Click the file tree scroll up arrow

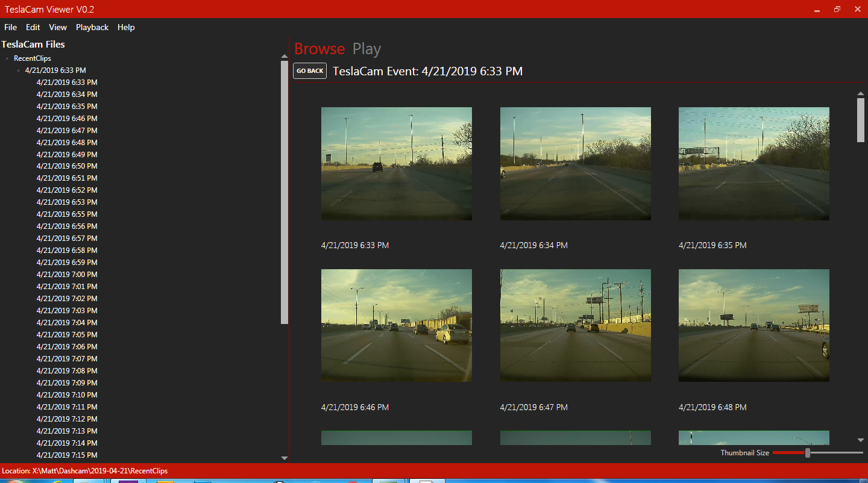pos(285,57)
